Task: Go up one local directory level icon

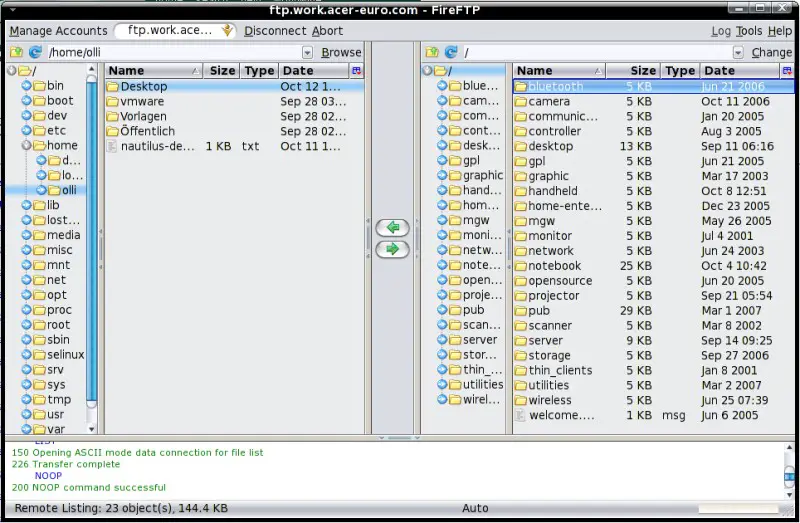Action: 16,52
